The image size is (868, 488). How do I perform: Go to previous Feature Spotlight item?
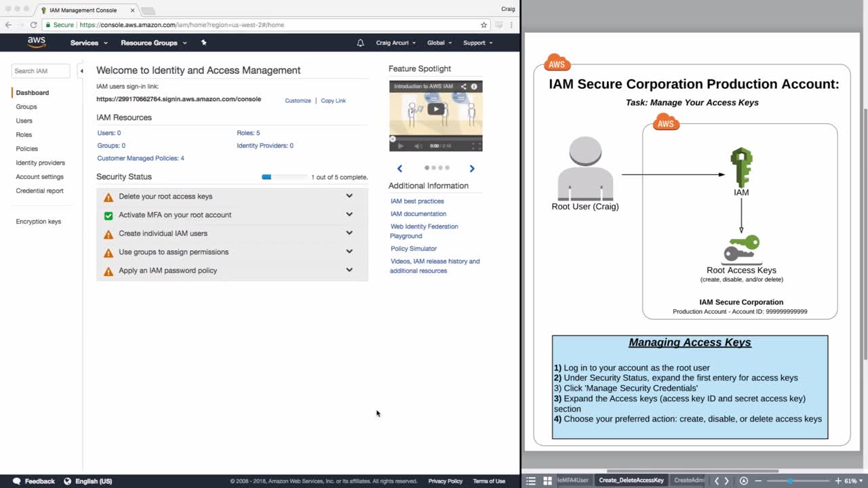pyautogui.click(x=399, y=169)
